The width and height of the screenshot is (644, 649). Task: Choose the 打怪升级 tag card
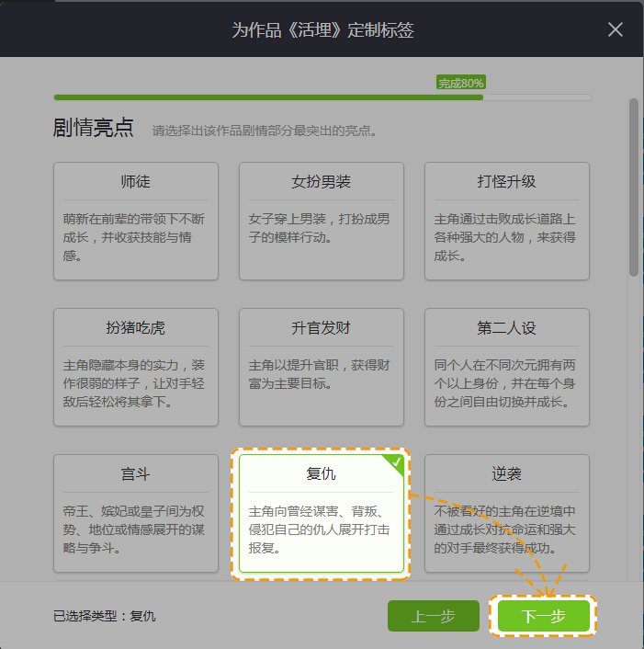(x=507, y=221)
